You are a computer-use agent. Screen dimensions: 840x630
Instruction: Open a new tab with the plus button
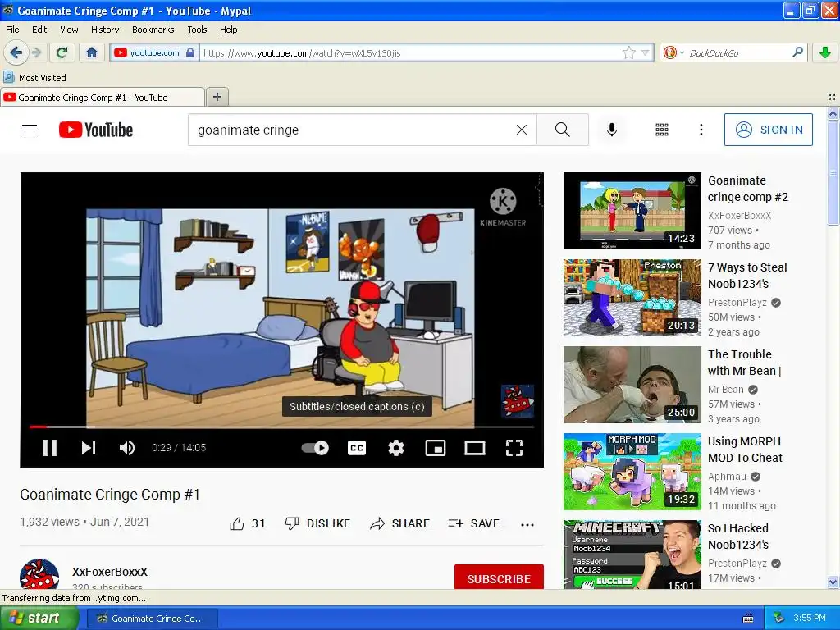[217, 97]
